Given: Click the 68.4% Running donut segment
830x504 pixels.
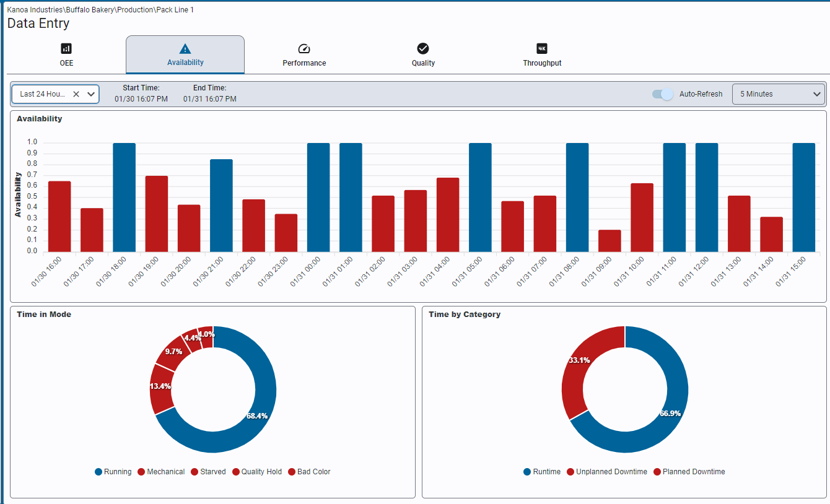Looking at the screenshot, I should (x=257, y=416).
